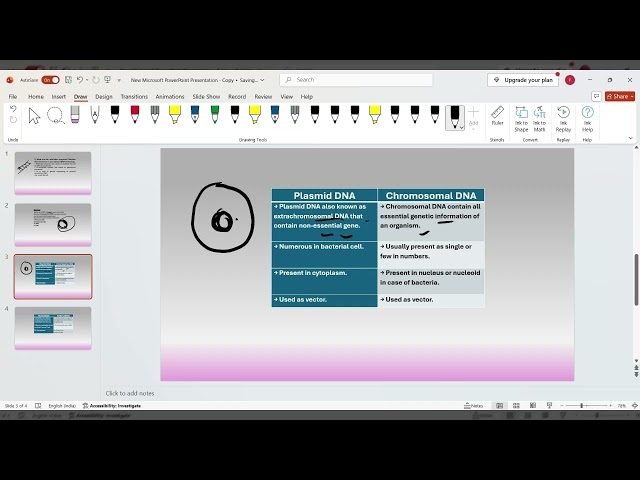
Task: Click the zoom in plus button
Action: [x=611, y=406]
